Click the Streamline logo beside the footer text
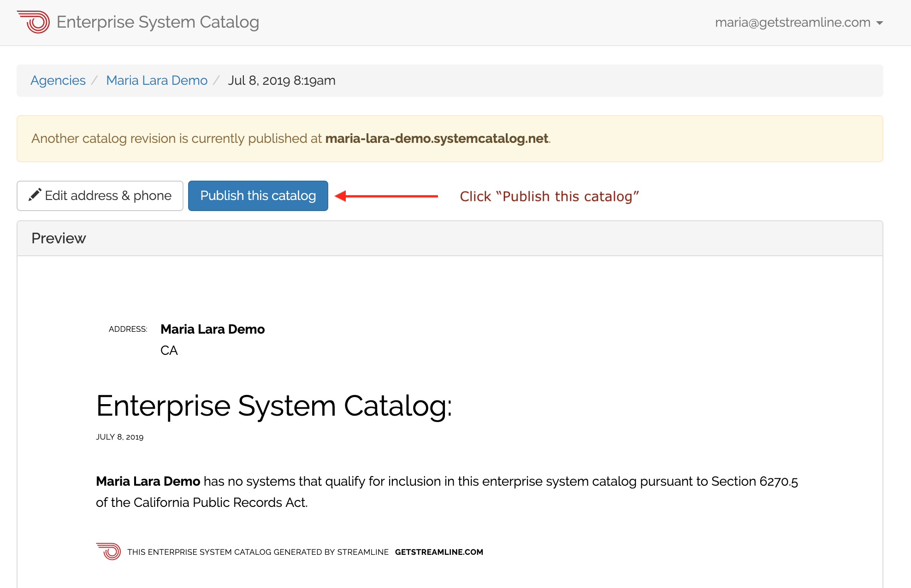Viewport: 911px width, 588px height. 108,551
